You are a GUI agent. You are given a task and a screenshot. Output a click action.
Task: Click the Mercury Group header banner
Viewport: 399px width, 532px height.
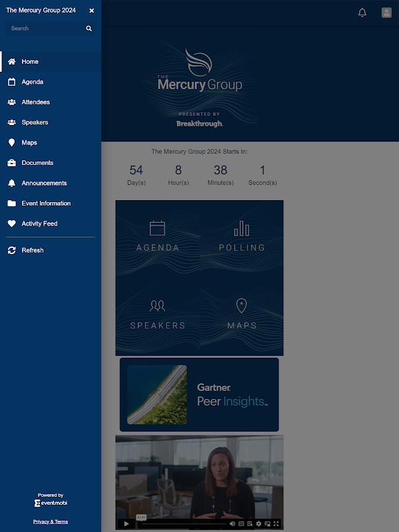point(199,84)
